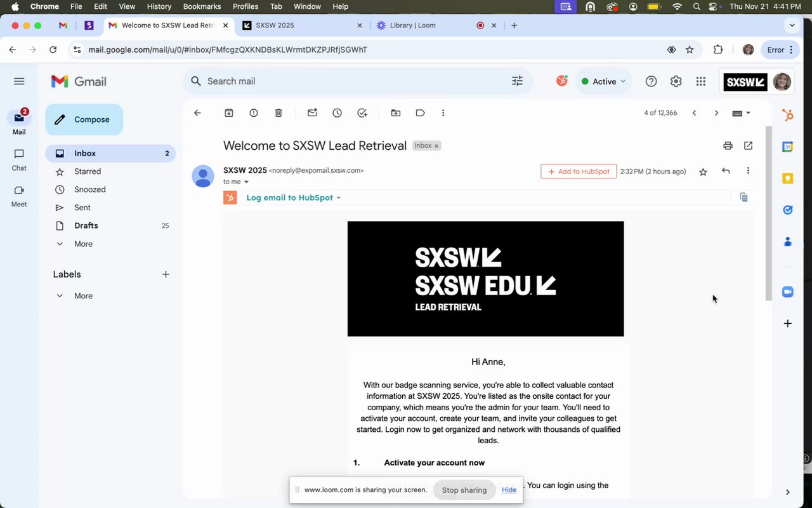Click Stop sharing button
Viewport: 812px width, 508px height.
point(464,490)
